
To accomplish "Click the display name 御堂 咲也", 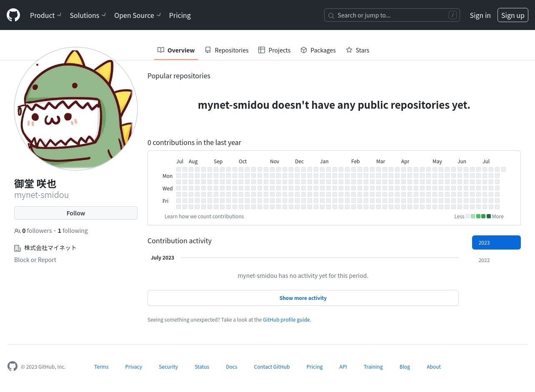I will (x=35, y=184).
